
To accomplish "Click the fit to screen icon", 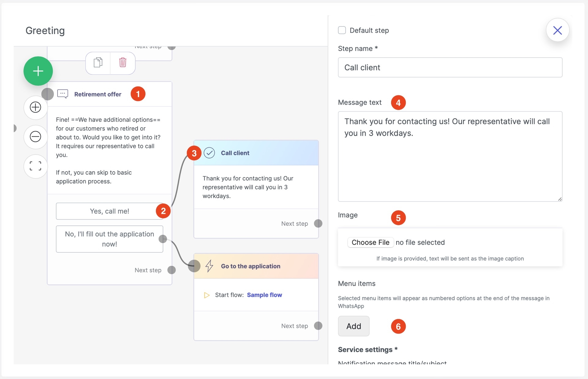I will pos(36,166).
